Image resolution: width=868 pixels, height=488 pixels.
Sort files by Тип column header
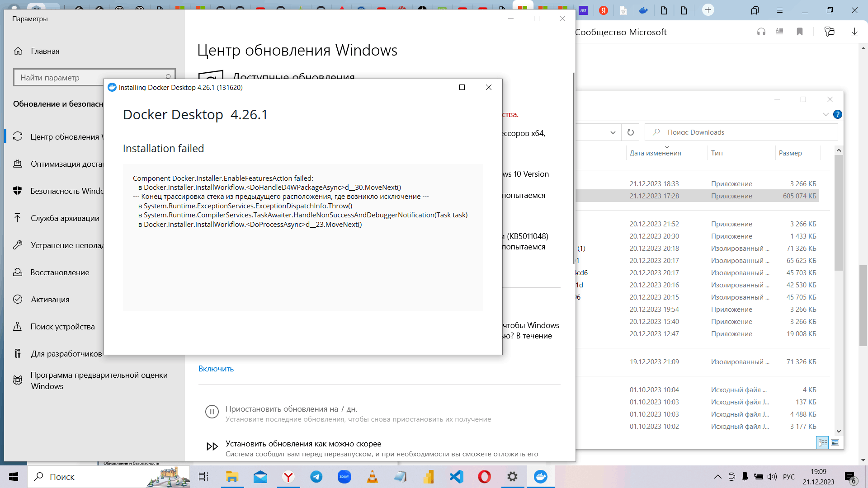coord(717,153)
